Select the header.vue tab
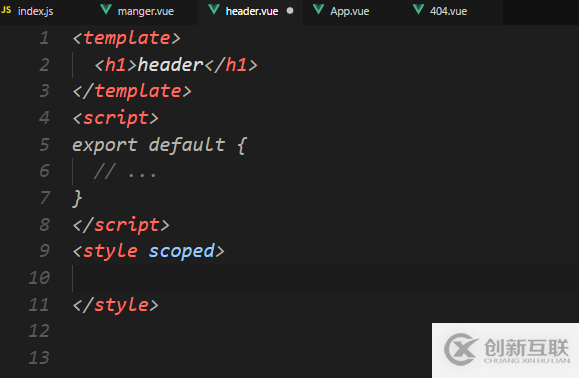This screenshot has height=378, width=579. coord(251,11)
